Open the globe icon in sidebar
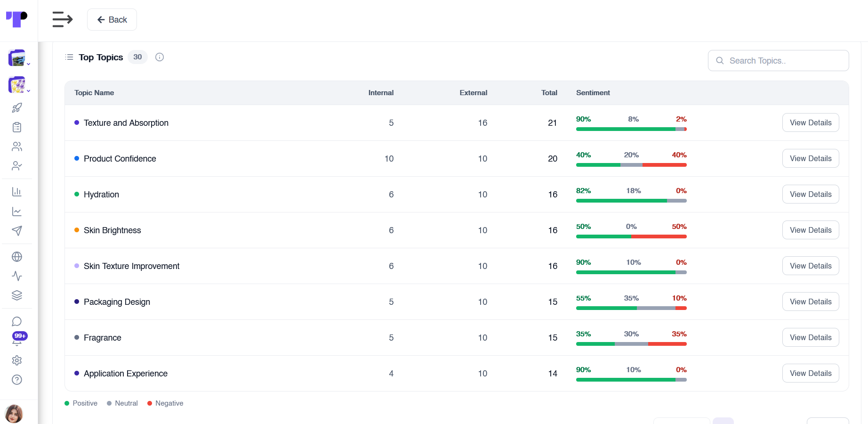The image size is (868, 424). [x=17, y=257]
